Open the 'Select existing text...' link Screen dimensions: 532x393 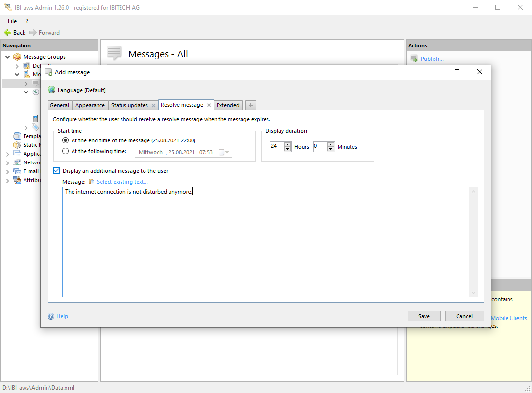(x=122, y=182)
